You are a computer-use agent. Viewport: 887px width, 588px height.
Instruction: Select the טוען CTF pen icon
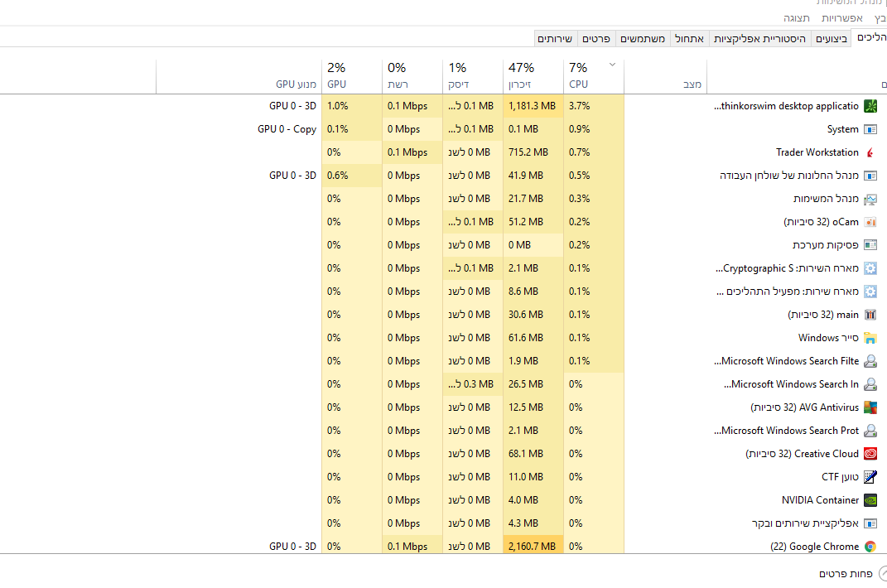pyautogui.click(x=870, y=477)
